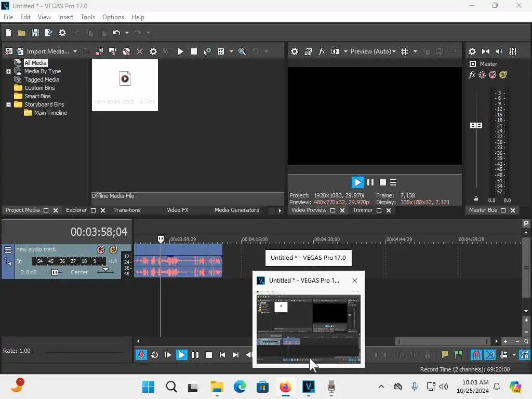Open the Tools menu
The width and height of the screenshot is (532, 399).
tap(87, 17)
